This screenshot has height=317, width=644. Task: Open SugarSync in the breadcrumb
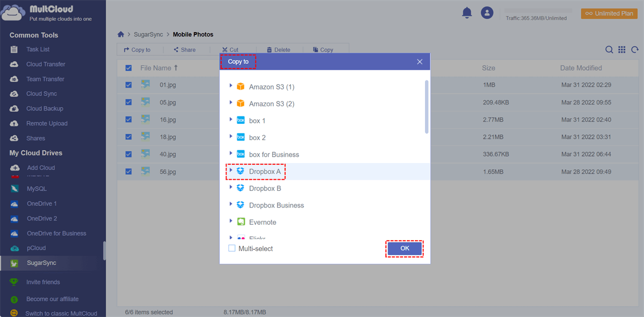coord(149,34)
